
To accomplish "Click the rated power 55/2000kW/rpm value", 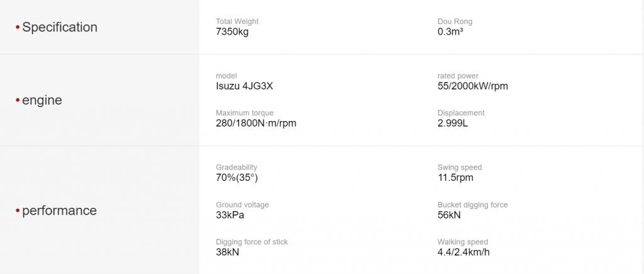I will click(473, 86).
